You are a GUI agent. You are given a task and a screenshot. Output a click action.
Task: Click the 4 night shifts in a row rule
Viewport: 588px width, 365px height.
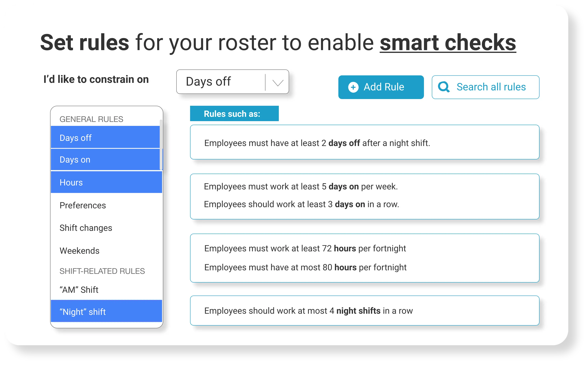pyautogui.click(x=364, y=311)
